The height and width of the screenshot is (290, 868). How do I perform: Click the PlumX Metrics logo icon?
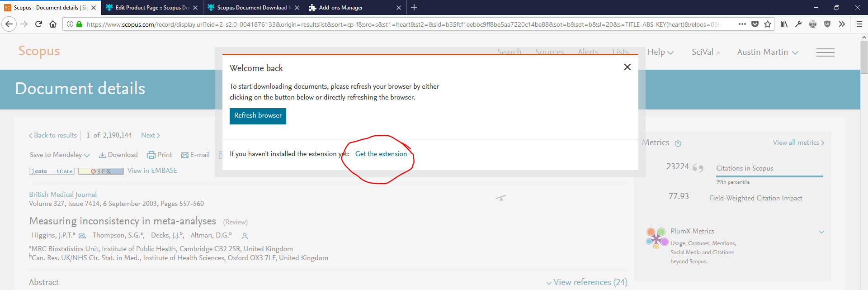[657, 238]
